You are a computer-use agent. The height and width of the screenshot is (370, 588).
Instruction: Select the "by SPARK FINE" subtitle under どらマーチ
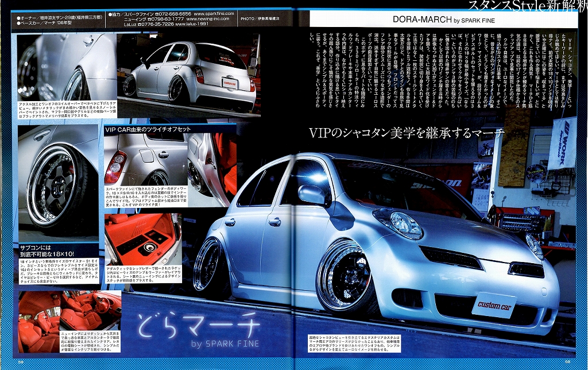pos(225,344)
